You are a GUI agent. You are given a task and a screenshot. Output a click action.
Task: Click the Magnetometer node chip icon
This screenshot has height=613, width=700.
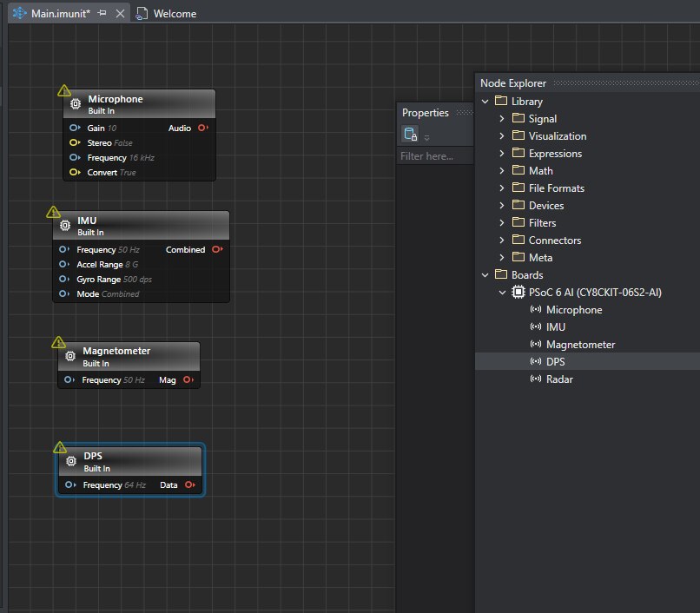pyautogui.click(x=70, y=356)
